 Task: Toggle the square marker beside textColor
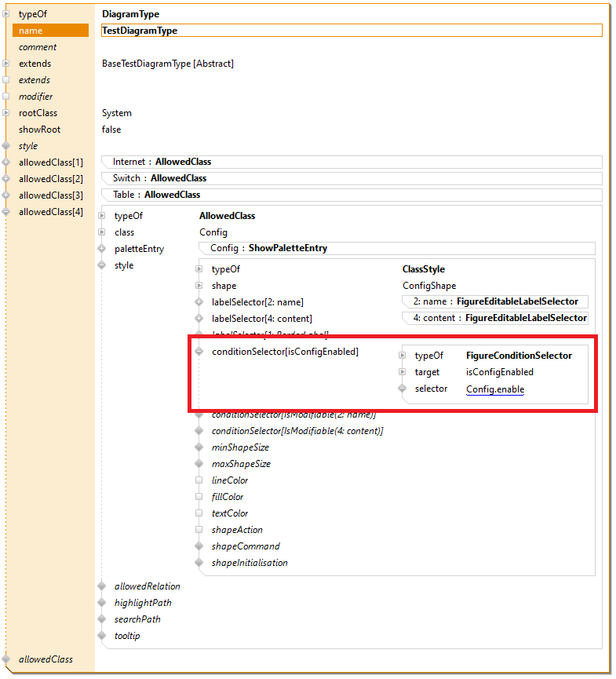pos(199,513)
